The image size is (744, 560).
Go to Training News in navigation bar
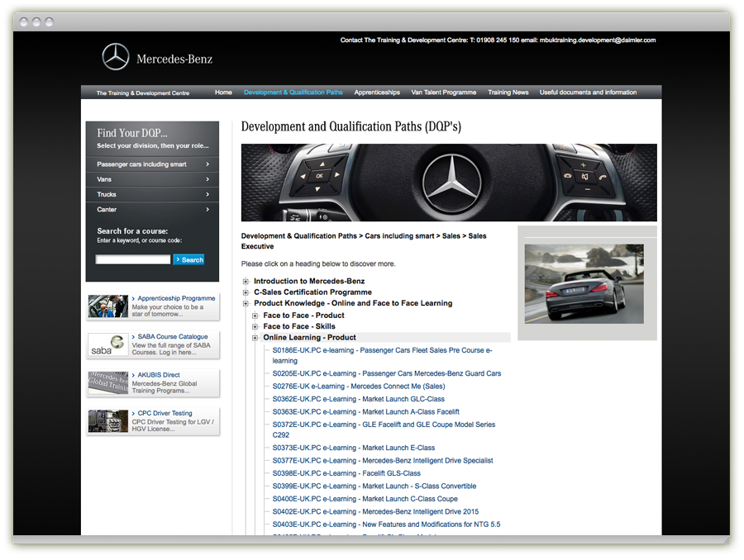click(x=508, y=93)
